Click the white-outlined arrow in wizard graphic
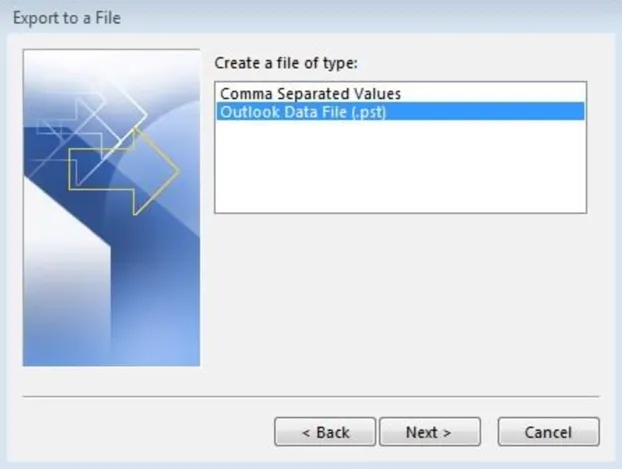Image resolution: width=622 pixels, height=469 pixels. tap(119, 115)
